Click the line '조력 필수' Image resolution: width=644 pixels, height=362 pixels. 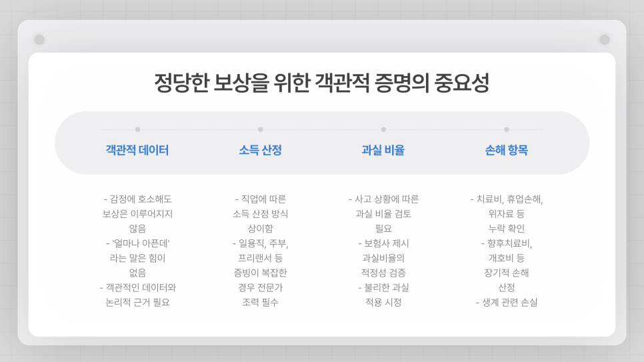[261, 303]
